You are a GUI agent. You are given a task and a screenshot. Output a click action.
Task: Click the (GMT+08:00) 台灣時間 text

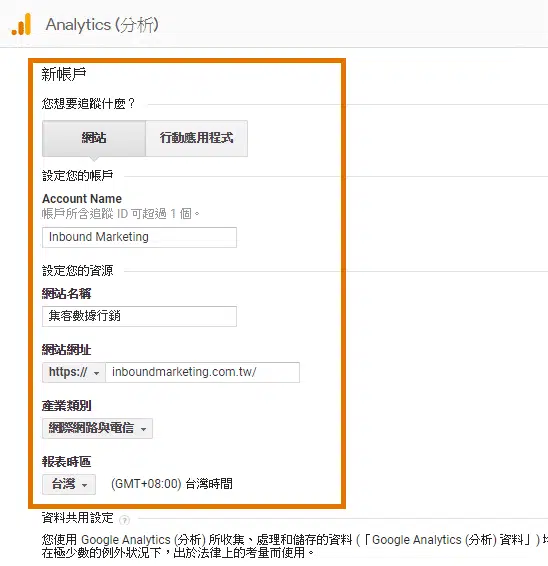coord(172,484)
